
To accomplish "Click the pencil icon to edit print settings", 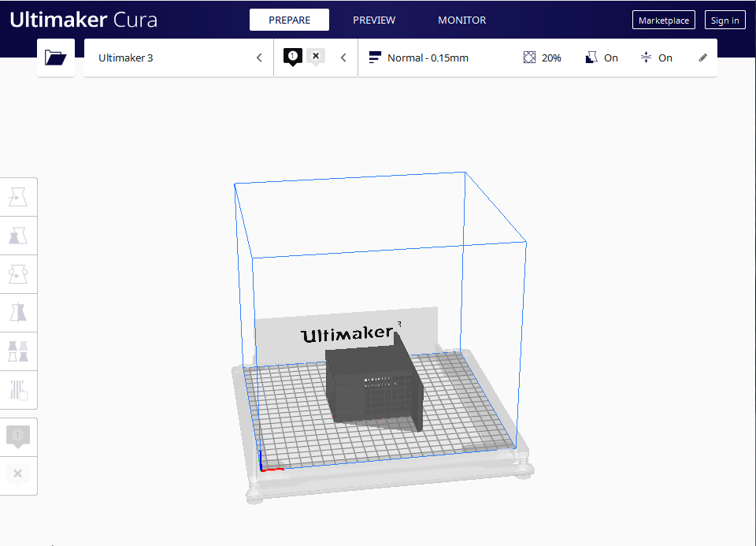I will pos(703,58).
